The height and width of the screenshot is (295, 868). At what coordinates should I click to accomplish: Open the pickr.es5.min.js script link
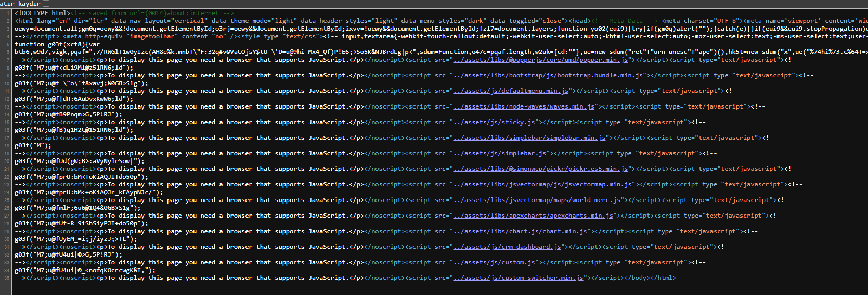[541, 169]
